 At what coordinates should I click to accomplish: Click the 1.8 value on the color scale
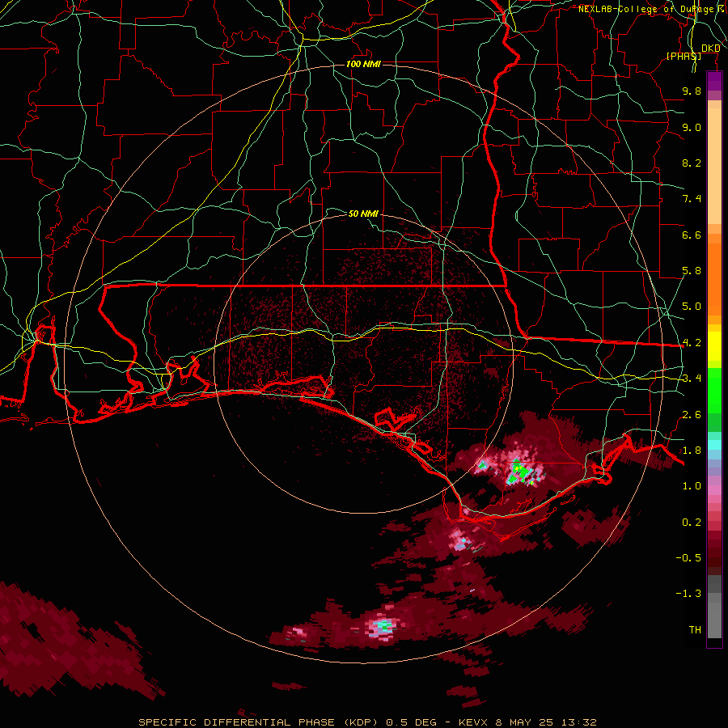(692, 451)
